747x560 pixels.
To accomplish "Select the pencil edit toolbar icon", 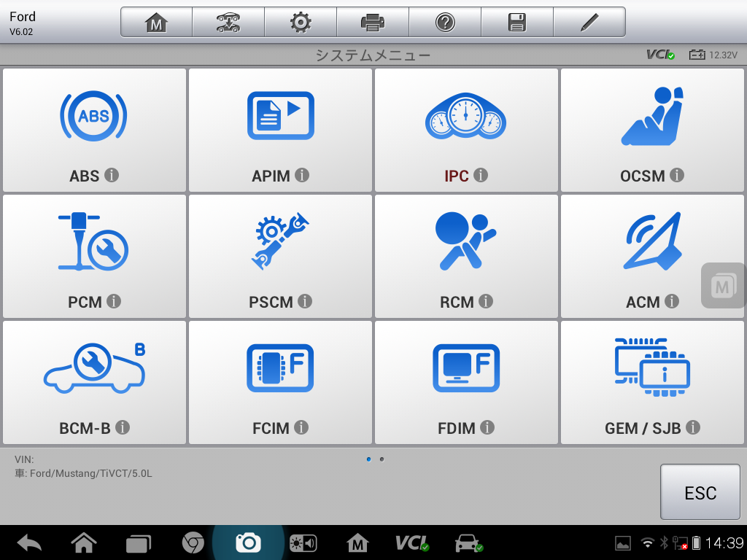I will tap(589, 23).
